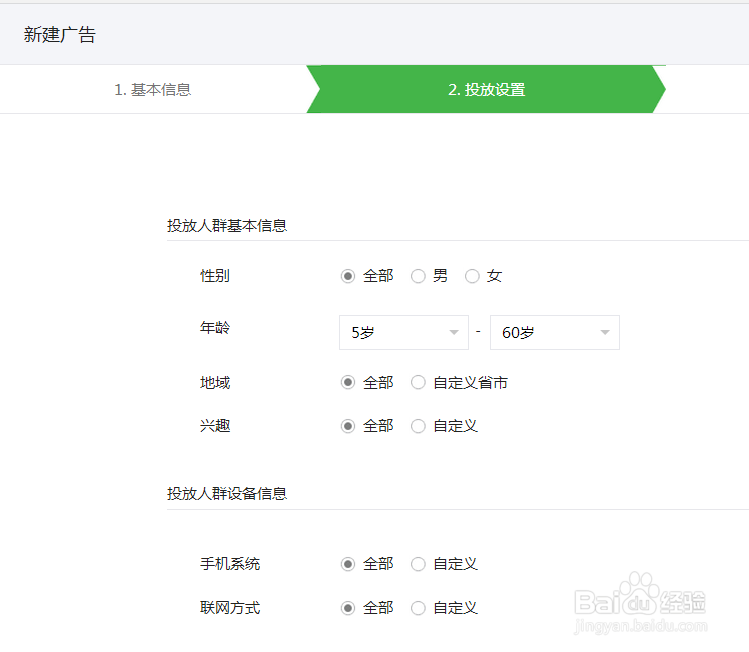
Task: Click 投放人群设备信息 section heading
Action: point(227,493)
